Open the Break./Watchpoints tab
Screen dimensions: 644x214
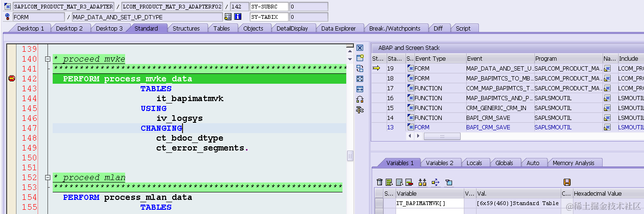tap(395, 28)
